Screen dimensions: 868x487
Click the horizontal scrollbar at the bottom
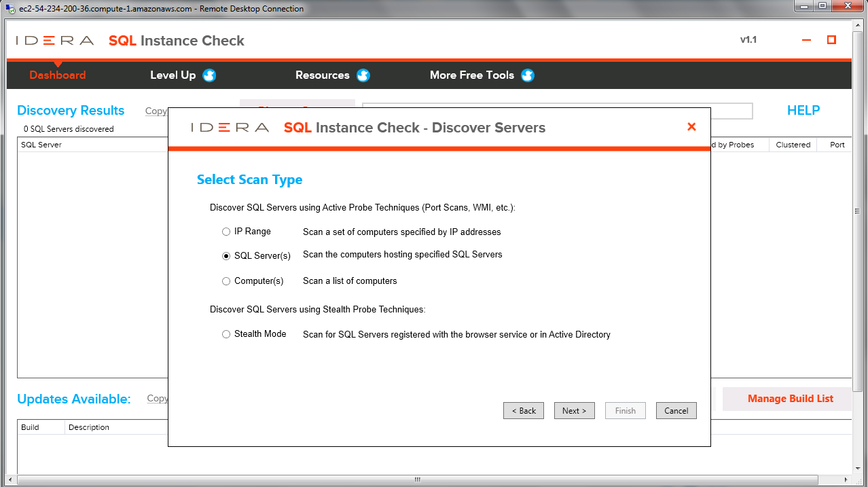pos(416,478)
